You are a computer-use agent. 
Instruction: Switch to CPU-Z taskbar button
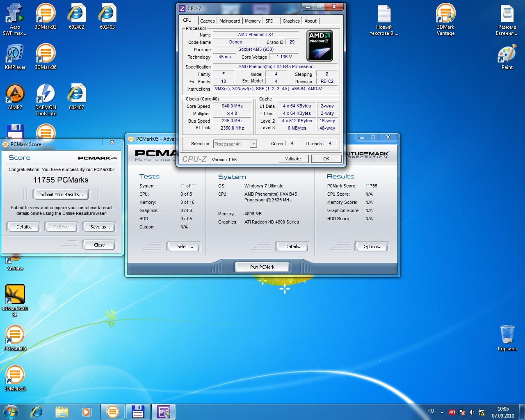pyautogui.click(x=164, y=411)
